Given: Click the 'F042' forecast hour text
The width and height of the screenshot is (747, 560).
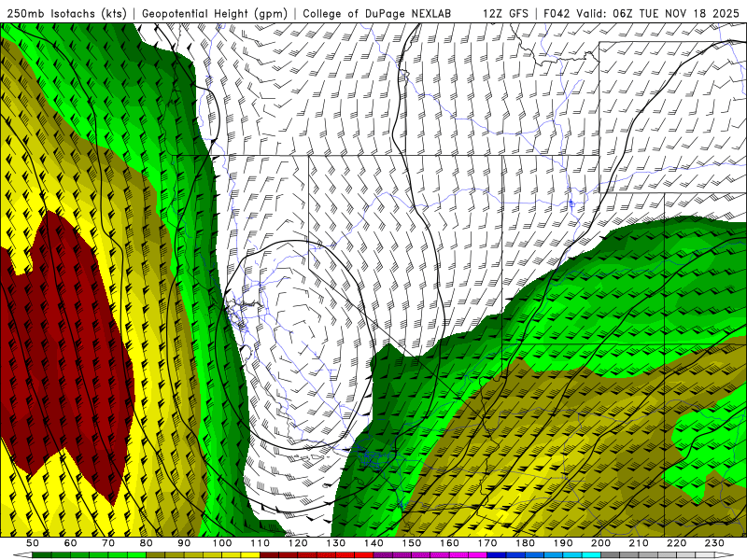Looking at the screenshot, I should (557, 13).
